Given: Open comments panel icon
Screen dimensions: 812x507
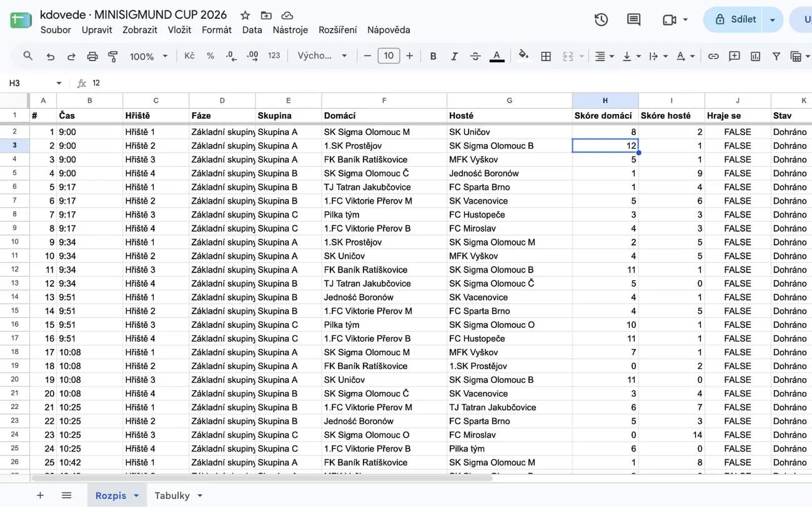Looking at the screenshot, I should pyautogui.click(x=633, y=20).
